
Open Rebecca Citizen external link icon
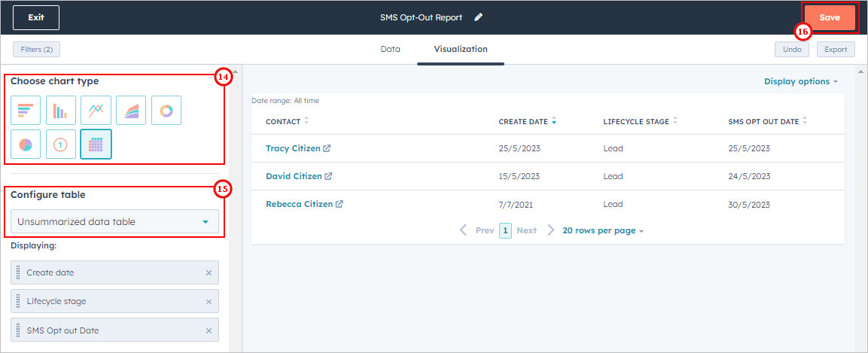[x=340, y=204]
